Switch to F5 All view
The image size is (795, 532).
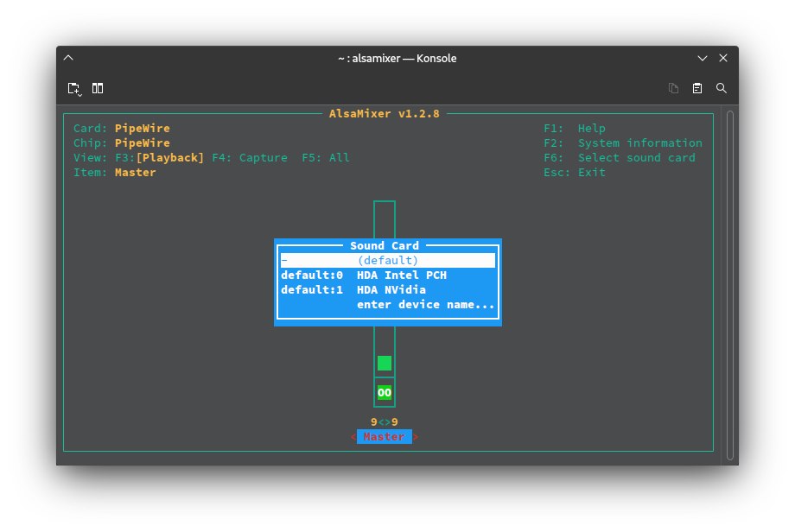click(326, 157)
